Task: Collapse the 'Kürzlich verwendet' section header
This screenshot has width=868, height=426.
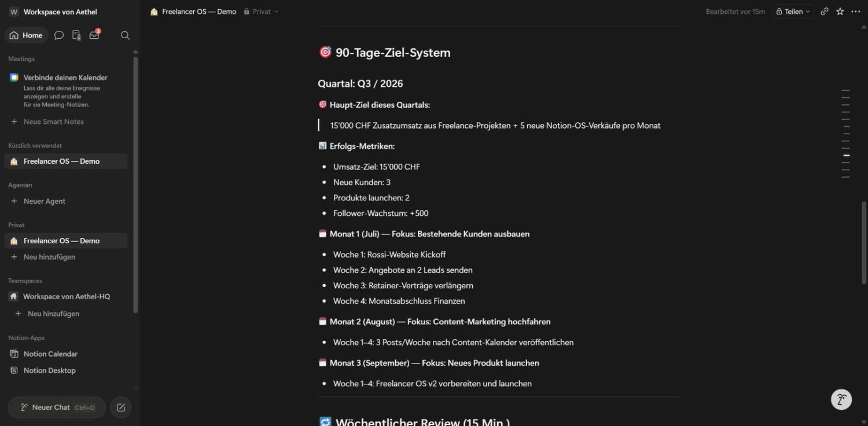Action: point(35,146)
